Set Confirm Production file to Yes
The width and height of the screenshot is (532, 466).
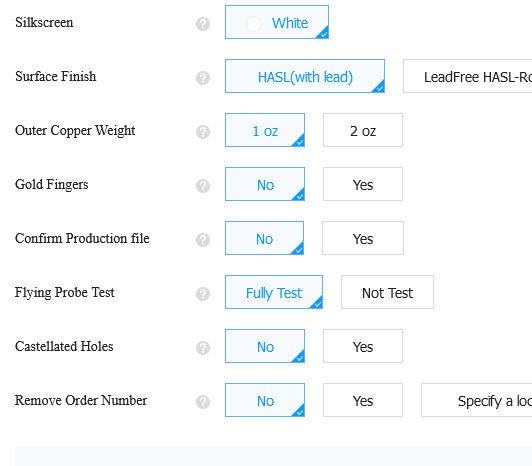(363, 238)
